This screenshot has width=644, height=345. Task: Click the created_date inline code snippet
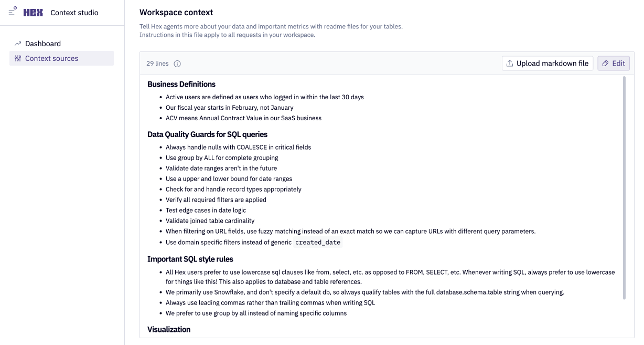pos(318,242)
